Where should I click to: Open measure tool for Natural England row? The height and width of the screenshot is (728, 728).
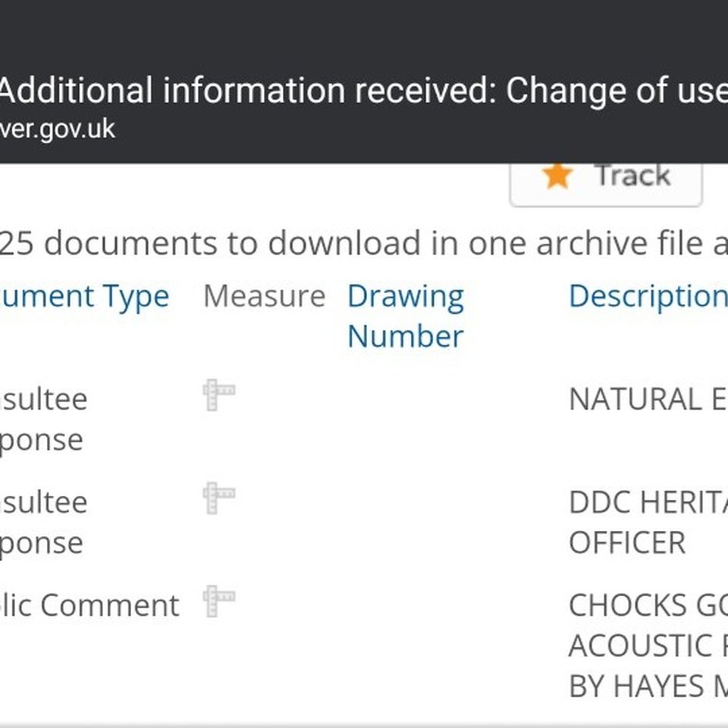[x=219, y=395]
